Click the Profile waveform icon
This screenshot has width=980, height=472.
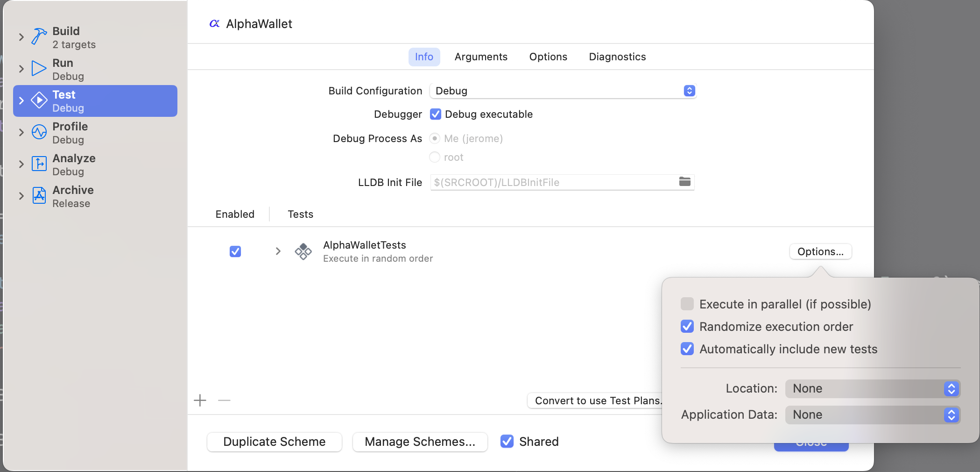click(39, 132)
